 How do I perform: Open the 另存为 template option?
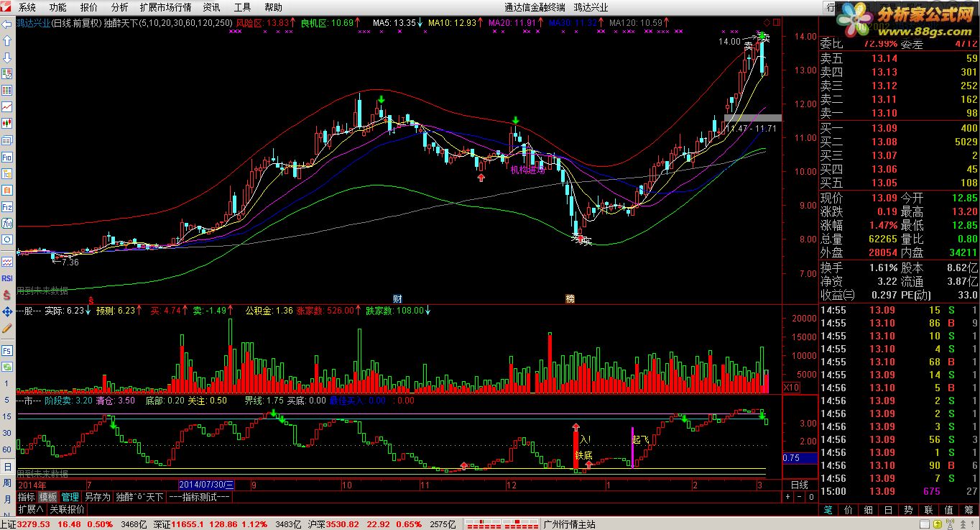point(97,497)
